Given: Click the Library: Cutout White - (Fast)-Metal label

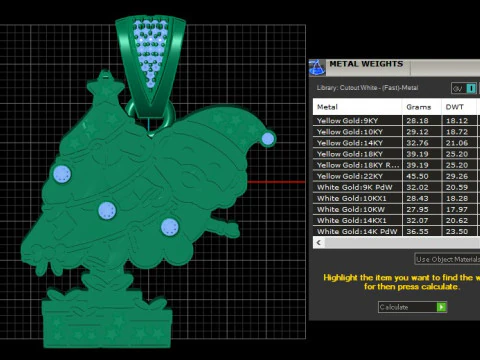Looking at the screenshot, I should coord(367,88).
